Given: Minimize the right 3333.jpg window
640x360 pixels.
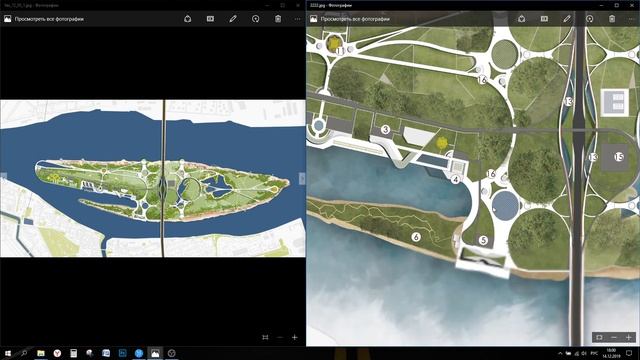Looking at the screenshot, I should pos(602,5).
